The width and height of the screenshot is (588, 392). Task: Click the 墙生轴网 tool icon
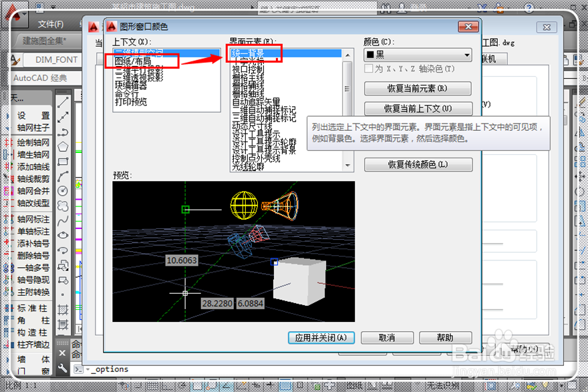[x=9, y=154]
